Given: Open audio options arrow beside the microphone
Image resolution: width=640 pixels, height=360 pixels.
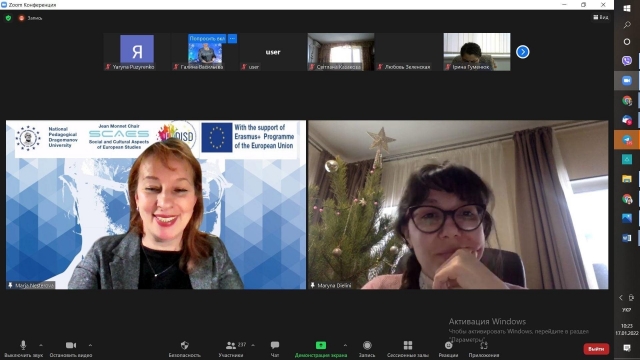Looking at the screenshot, I should tap(41, 345).
